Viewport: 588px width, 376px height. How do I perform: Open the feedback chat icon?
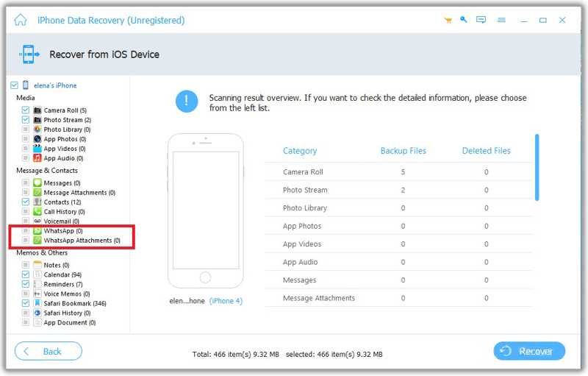481,20
